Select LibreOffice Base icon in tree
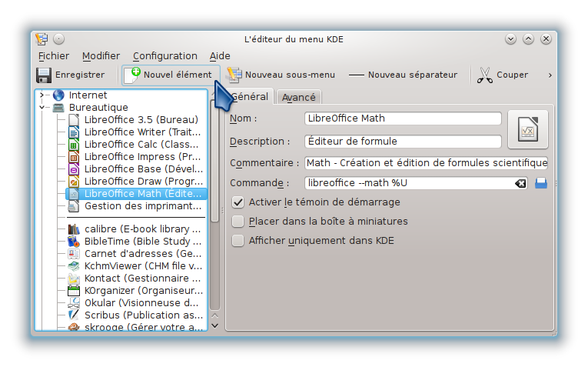This screenshot has width=588, height=367. pyautogui.click(x=74, y=169)
